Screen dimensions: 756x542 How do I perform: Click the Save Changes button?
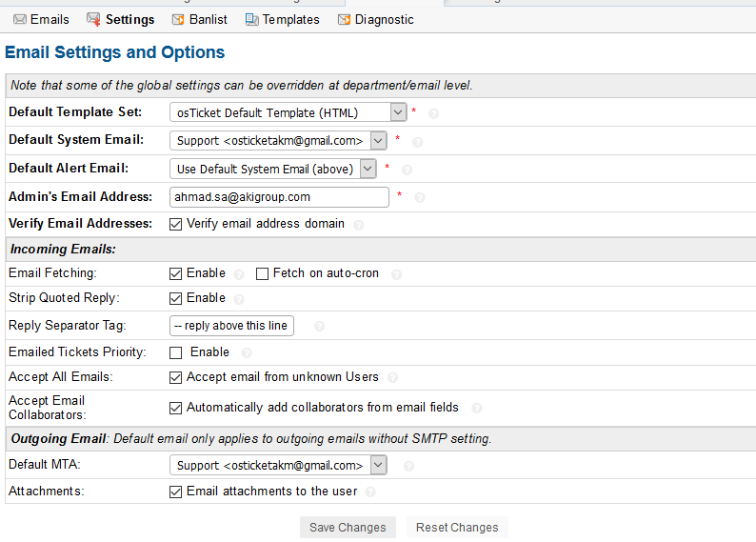[x=348, y=528]
